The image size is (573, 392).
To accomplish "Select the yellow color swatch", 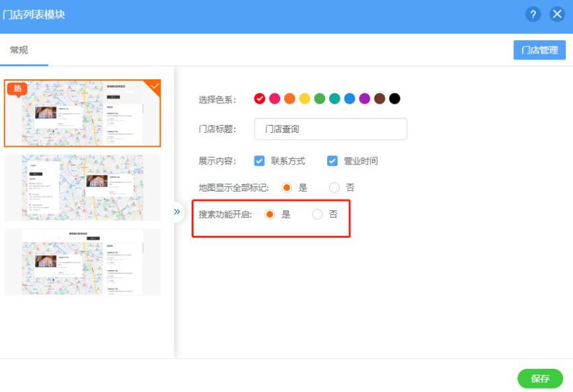I will 305,99.
